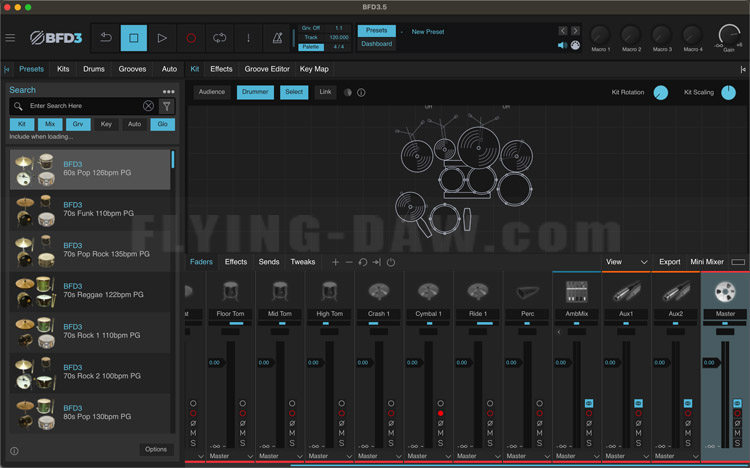Click the info icon at browser bottom-left
Viewport: 750px width, 468px height.
click(14, 451)
